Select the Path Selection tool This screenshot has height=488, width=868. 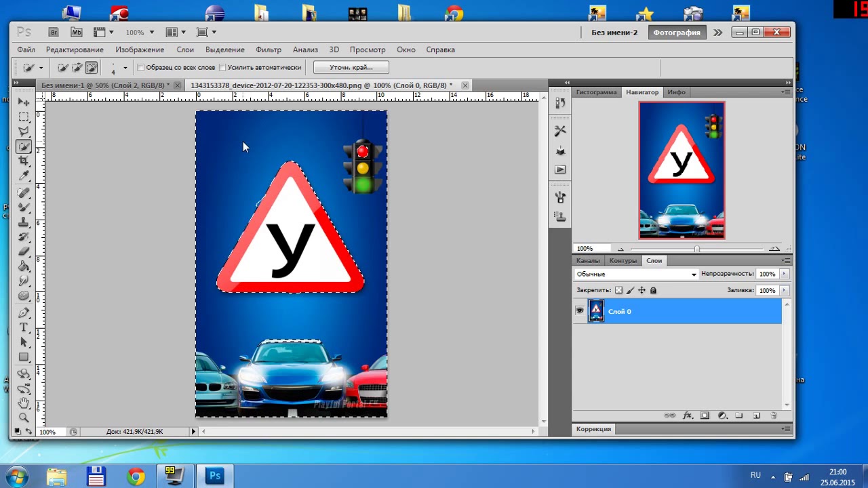point(24,342)
